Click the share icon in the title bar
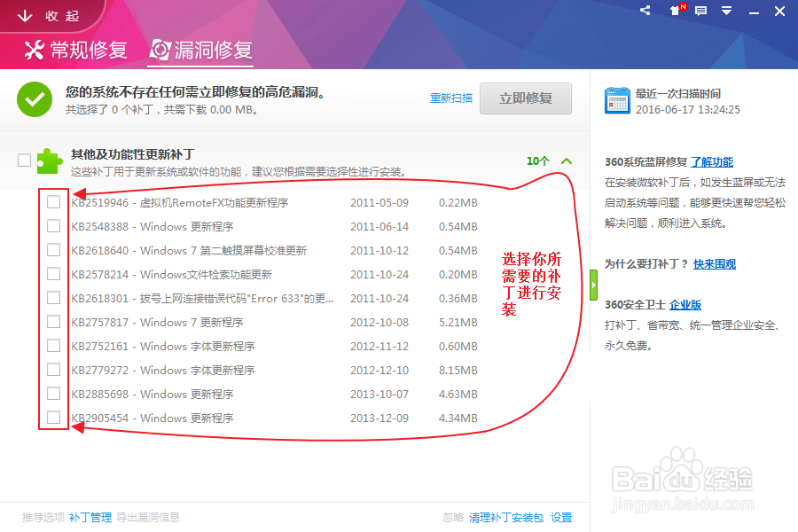The width and height of the screenshot is (798, 532). coord(645,11)
